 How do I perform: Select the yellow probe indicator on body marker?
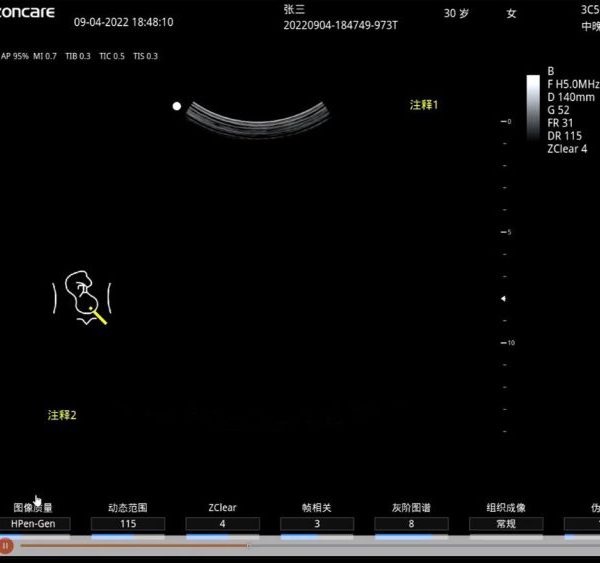[x=99, y=318]
